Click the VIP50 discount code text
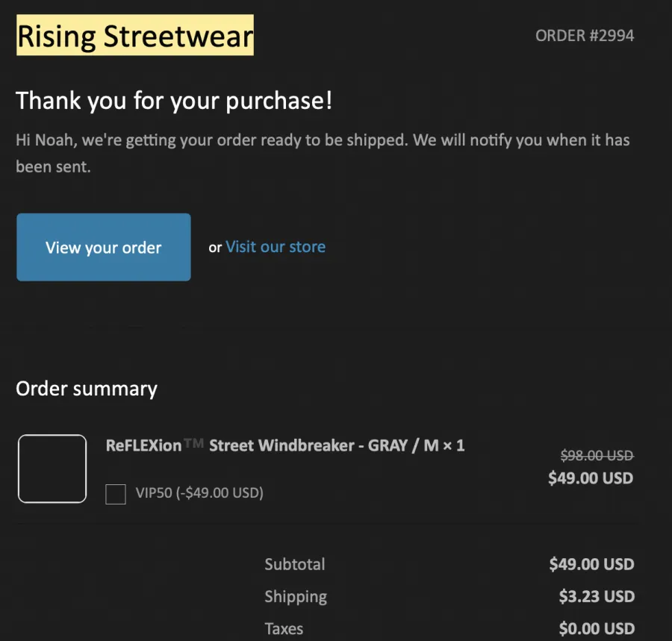Image resolution: width=672 pixels, height=641 pixels. (x=199, y=493)
